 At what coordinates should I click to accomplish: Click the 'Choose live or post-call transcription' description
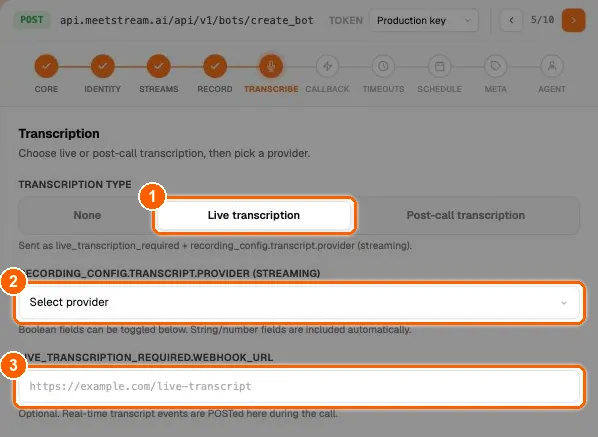pyautogui.click(x=164, y=153)
